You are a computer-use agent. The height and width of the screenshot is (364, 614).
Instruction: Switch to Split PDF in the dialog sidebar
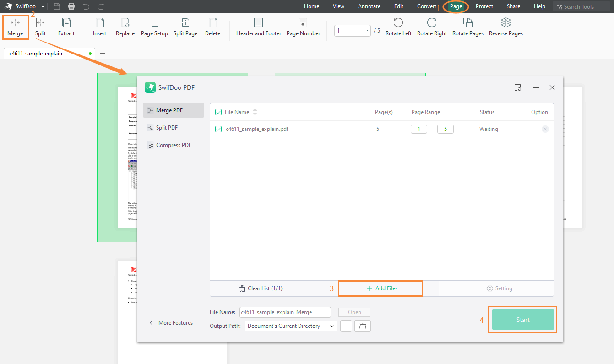[174, 128]
